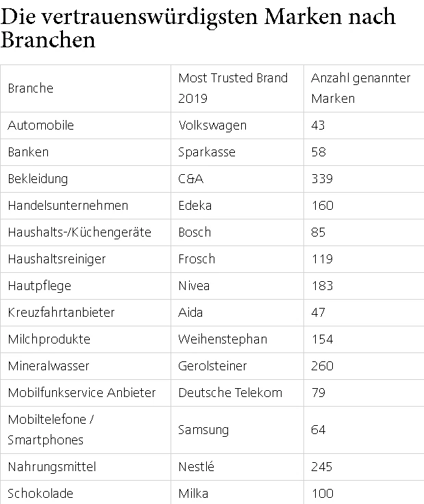Select the Automobile row label
This screenshot has height=504, width=424.
point(40,125)
